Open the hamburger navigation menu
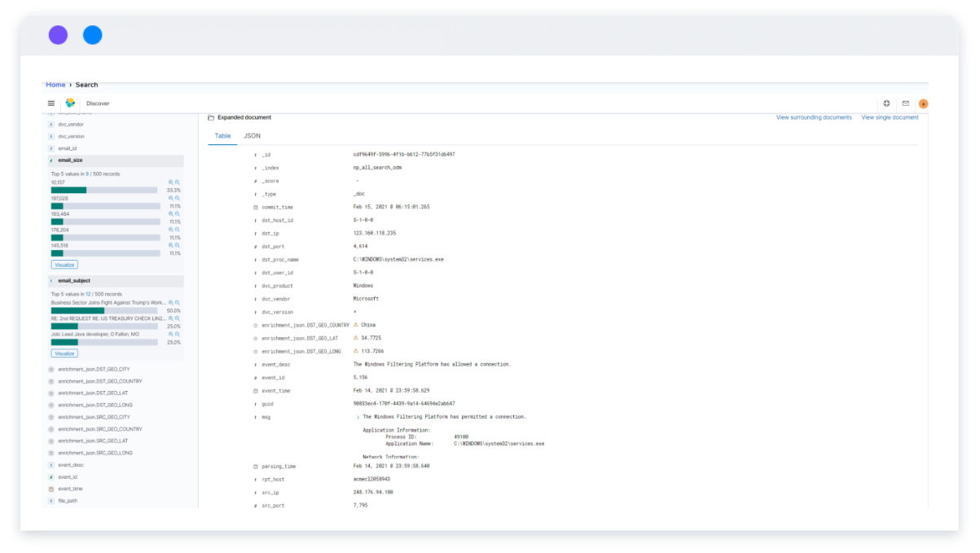The width and height of the screenshot is (980, 553). 51,103
